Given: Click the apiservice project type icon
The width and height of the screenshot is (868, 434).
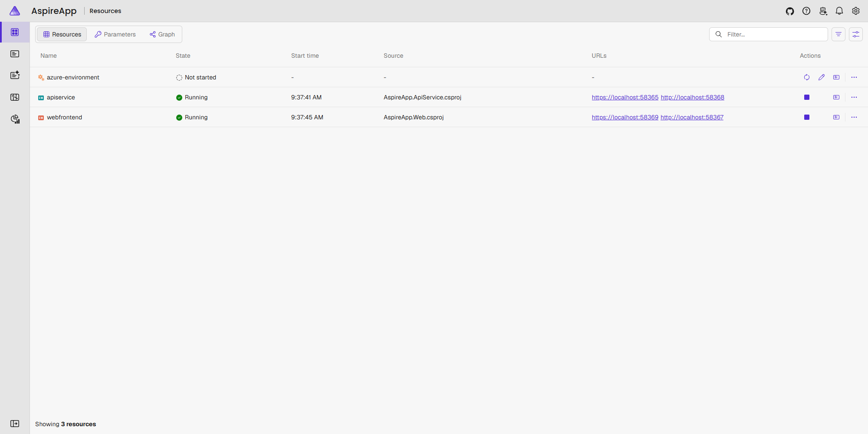Looking at the screenshot, I should coord(41,98).
